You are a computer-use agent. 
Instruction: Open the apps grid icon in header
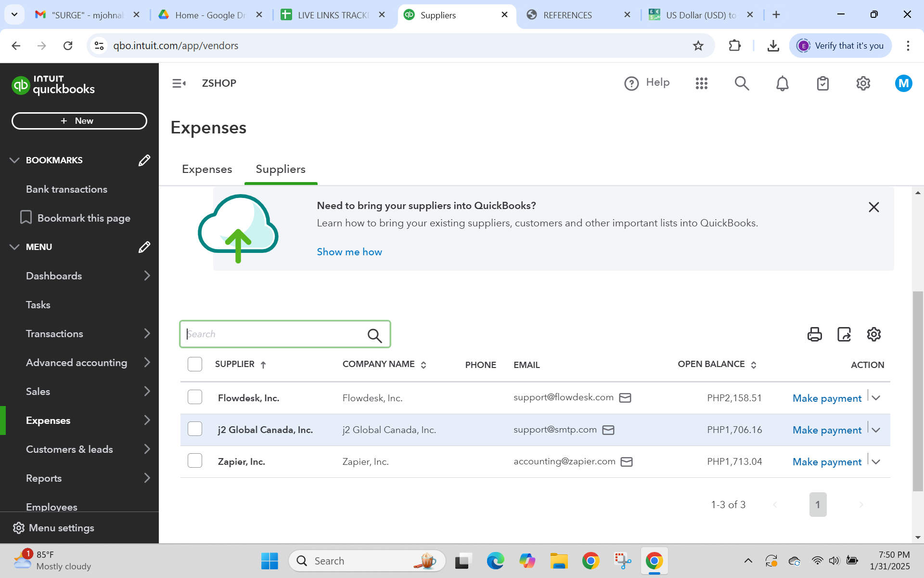[x=701, y=83]
